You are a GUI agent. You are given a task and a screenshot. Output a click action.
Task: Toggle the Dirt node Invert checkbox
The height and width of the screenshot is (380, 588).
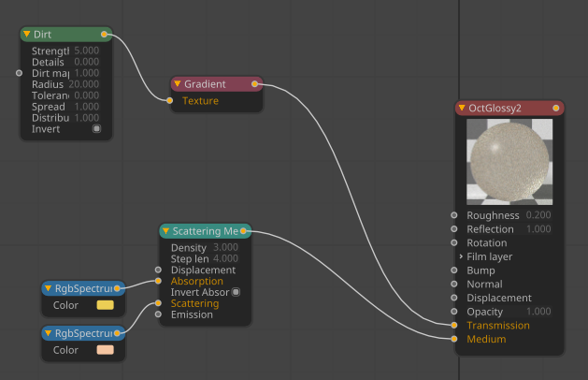[x=96, y=129]
